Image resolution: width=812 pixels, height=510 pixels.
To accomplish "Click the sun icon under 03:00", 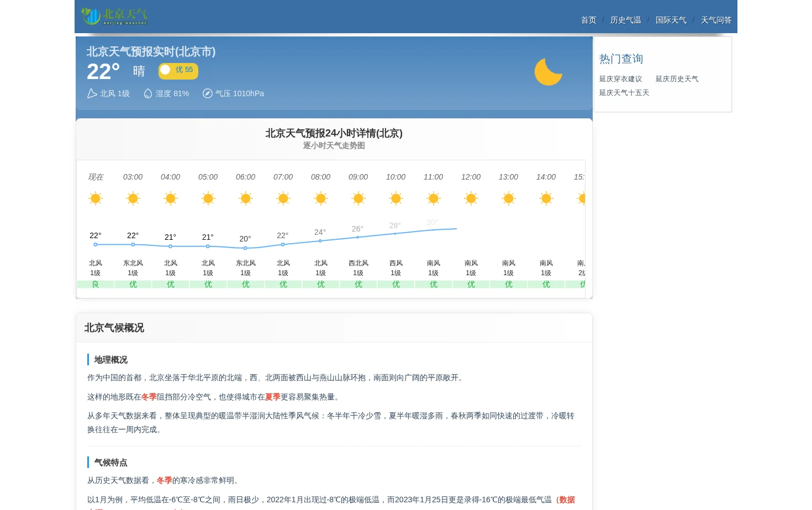I will coord(133,198).
